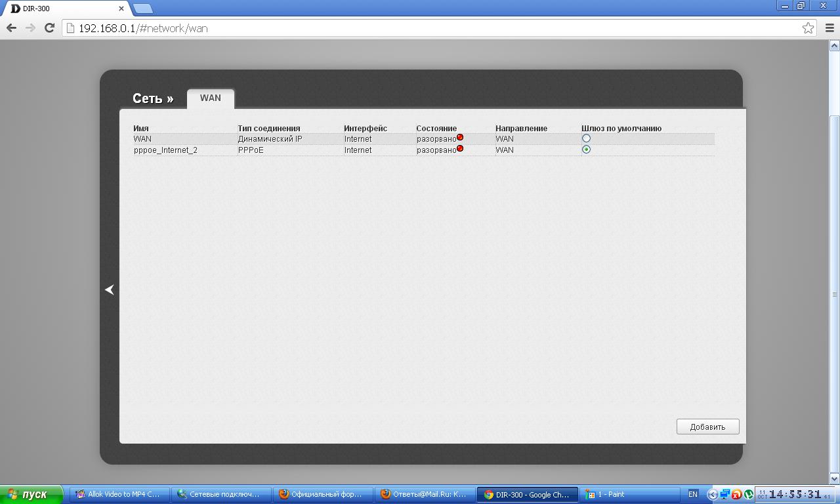Image resolution: width=840 pixels, height=504 pixels.
Task: Click the Имя column header
Action: 141,129
